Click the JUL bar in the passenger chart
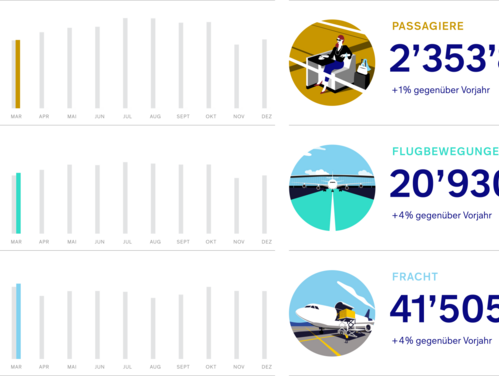The width and height of the screenshot is (499, 376). [125, 63]
